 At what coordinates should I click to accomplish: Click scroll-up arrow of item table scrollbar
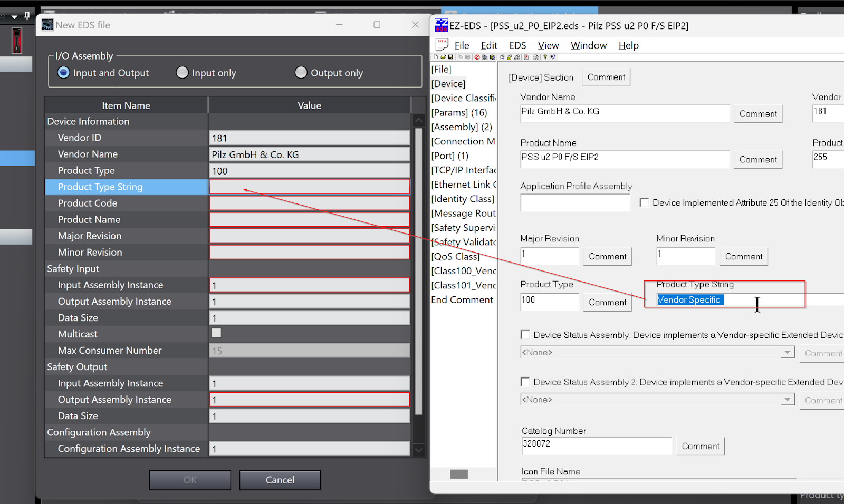point(419,121)
